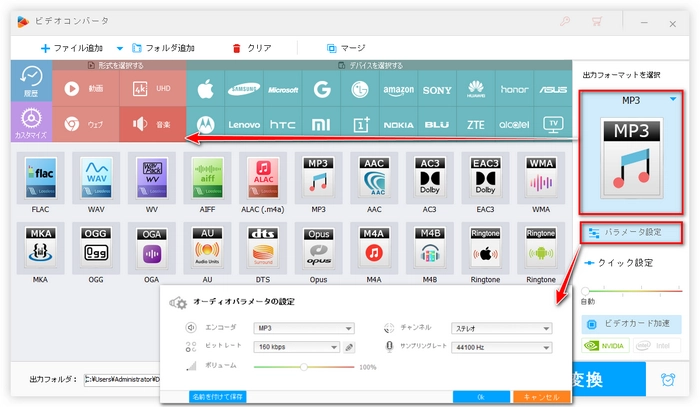This screenshot has height=407, width=700.
Task: Expand the チャンネル ステレオ dropdown
Action: point(502,328)
